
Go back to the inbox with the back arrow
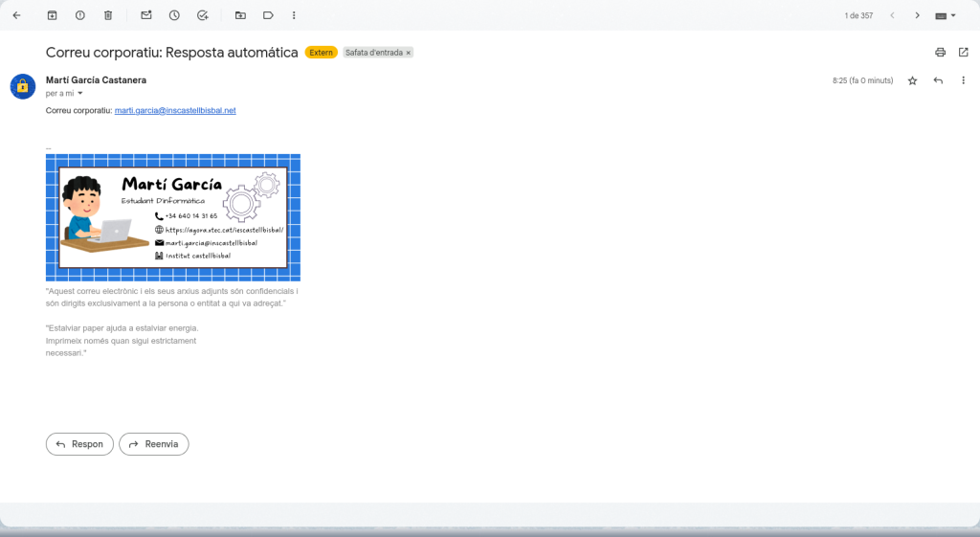tap(16, 15)
